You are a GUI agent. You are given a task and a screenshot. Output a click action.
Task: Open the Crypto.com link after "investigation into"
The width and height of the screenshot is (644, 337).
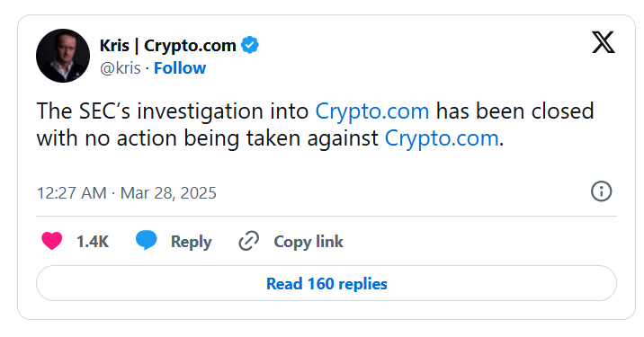tap(372, 111)
